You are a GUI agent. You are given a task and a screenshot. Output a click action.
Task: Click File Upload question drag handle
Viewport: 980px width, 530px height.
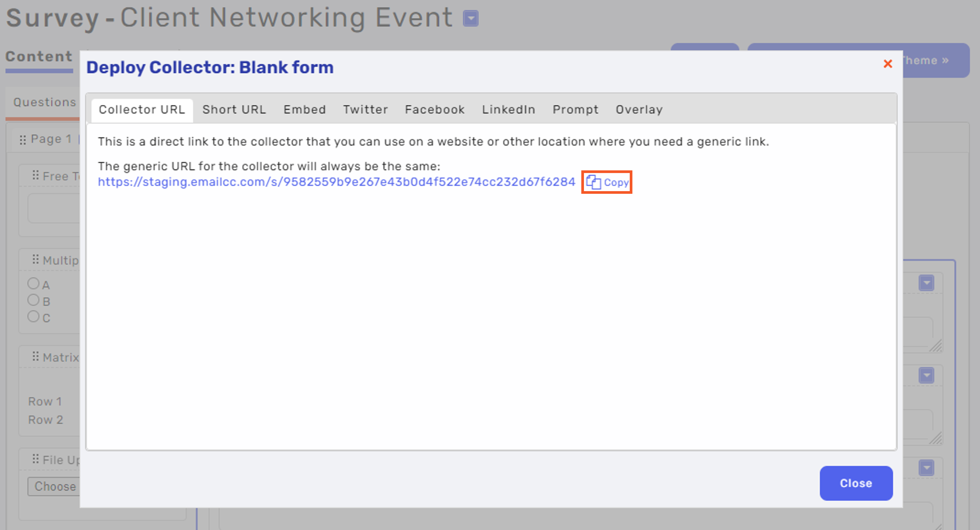tap(35, 459)
